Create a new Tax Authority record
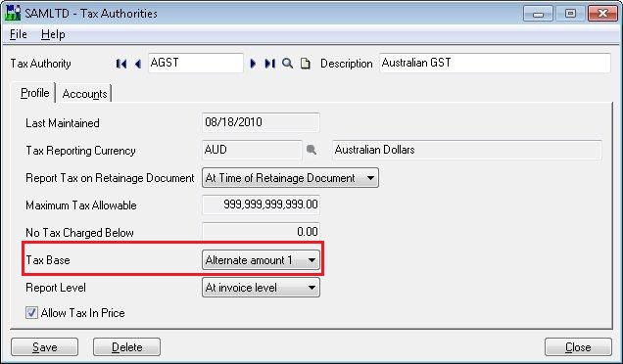 306,64
